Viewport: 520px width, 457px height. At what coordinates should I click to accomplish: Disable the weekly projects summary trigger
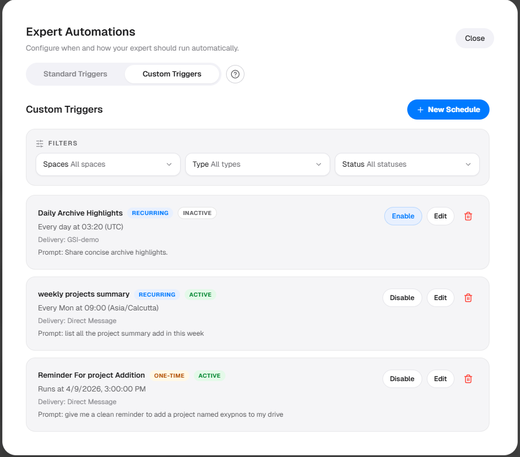coord(402,297)
